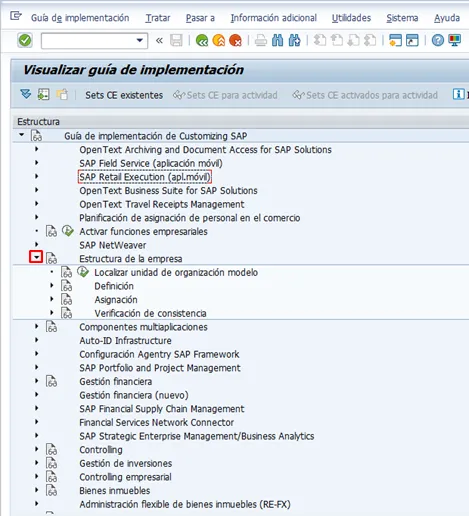Viewport: 469px width, 516px height.
Task: Expand the Controlling tree node
Action: coord(37,449)
